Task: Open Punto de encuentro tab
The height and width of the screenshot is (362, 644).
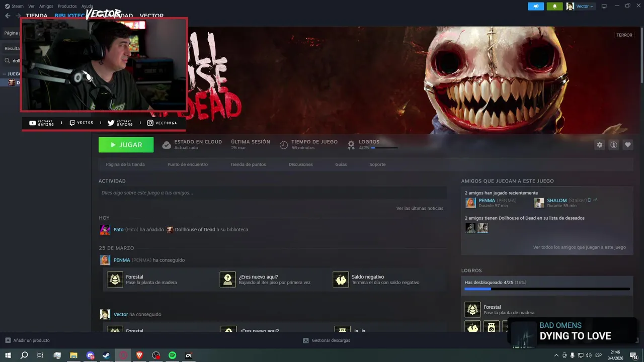Action: pos(188,164)
